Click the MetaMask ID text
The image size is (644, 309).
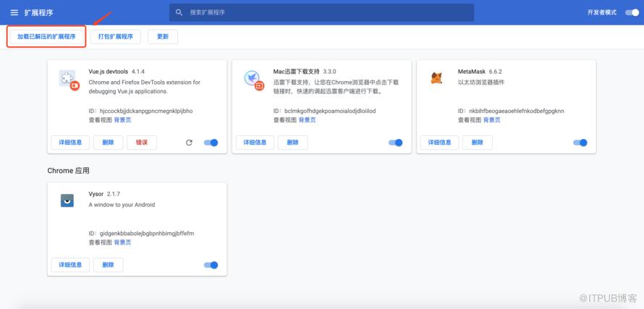point(511,111)
